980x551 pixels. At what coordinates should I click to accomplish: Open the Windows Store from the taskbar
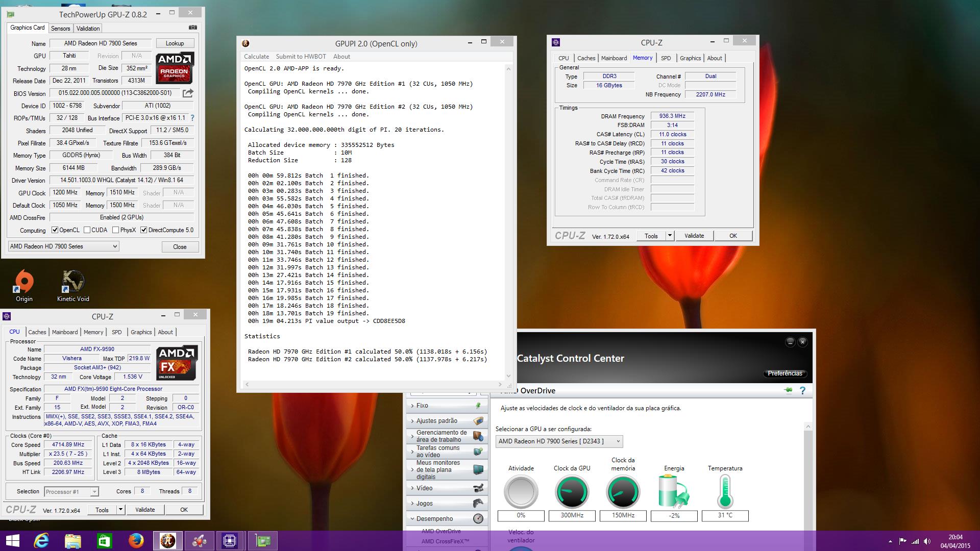(x=104, y=541)
